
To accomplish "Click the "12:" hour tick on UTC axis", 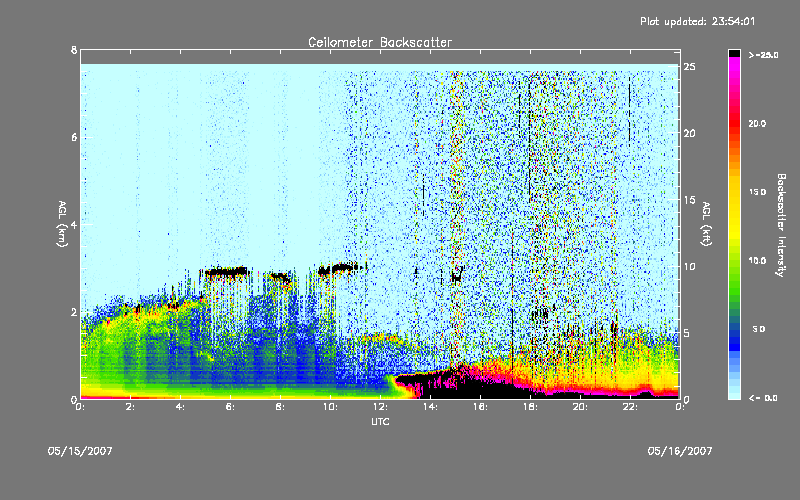I will [381, 407].
